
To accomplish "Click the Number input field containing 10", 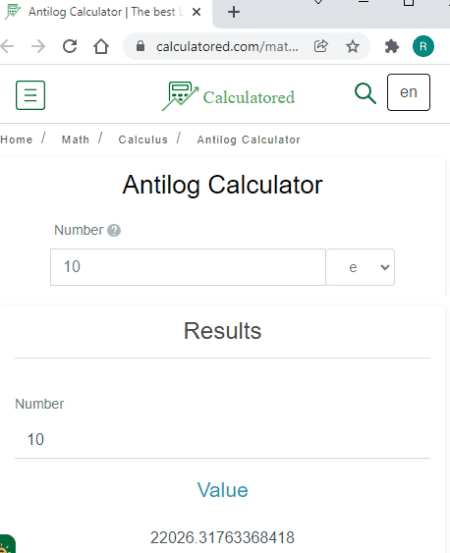I will (188, 267).
